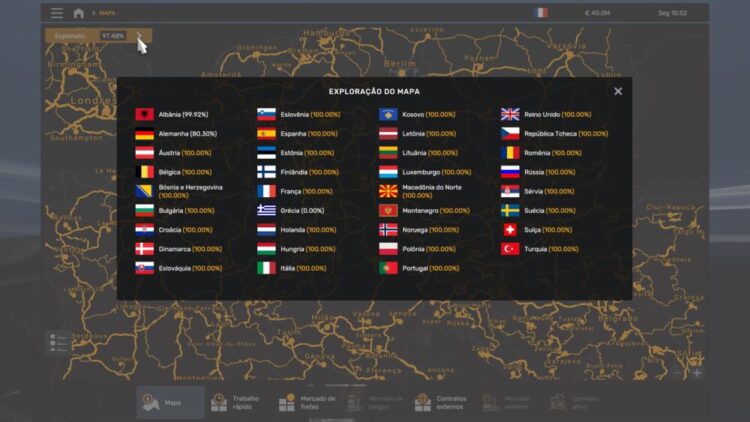Click the Lithuania flag icon
This screenshot has width=750, height=422.
[388, 153]
